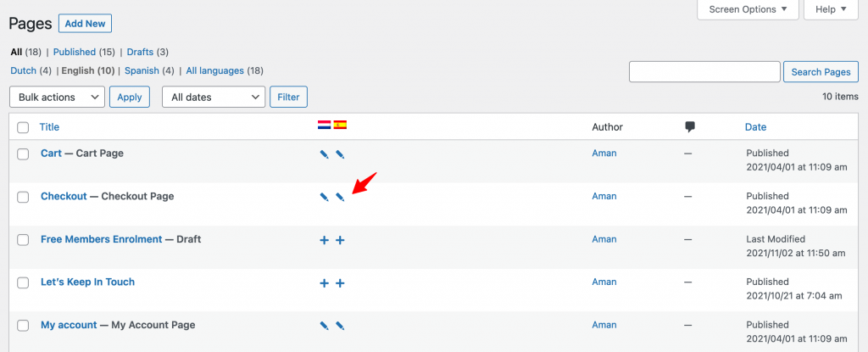The height and width of the screenshot is (352, 868).
Task: Click author Aman in Let's Keep In Touch row
Action: point(604,282)
